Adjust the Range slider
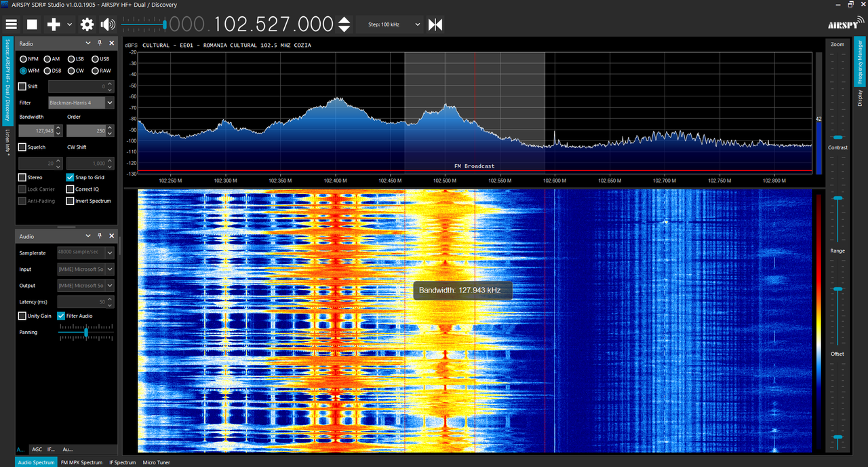Viewport: 868px width, 467px height. 838,289
